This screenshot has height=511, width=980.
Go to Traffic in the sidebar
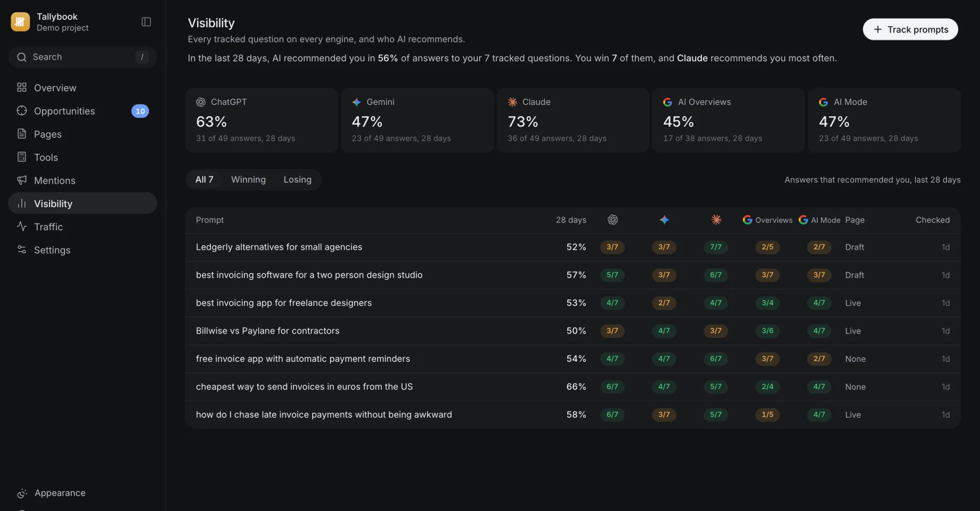pos(83,226)
